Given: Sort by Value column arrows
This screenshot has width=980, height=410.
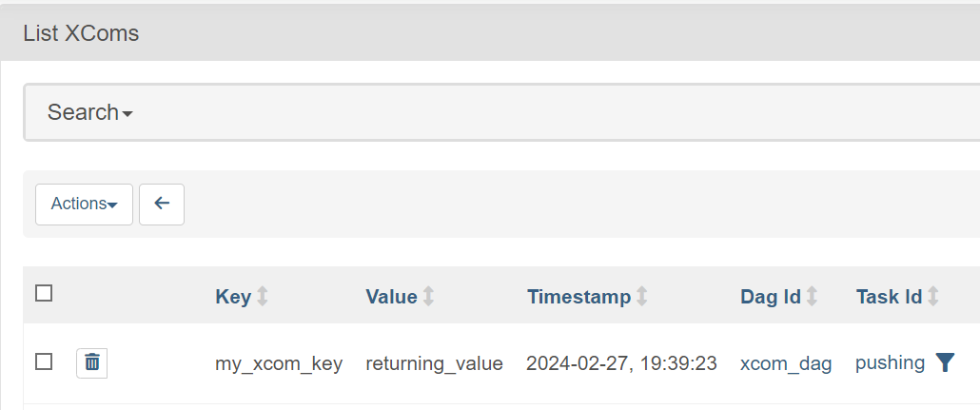Looking at the screenshot, I should (x=428, y=296).
